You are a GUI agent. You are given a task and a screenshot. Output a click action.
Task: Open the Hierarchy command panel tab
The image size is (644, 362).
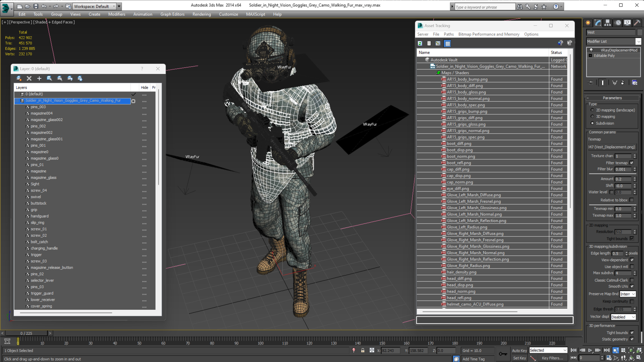click(607, 23)
